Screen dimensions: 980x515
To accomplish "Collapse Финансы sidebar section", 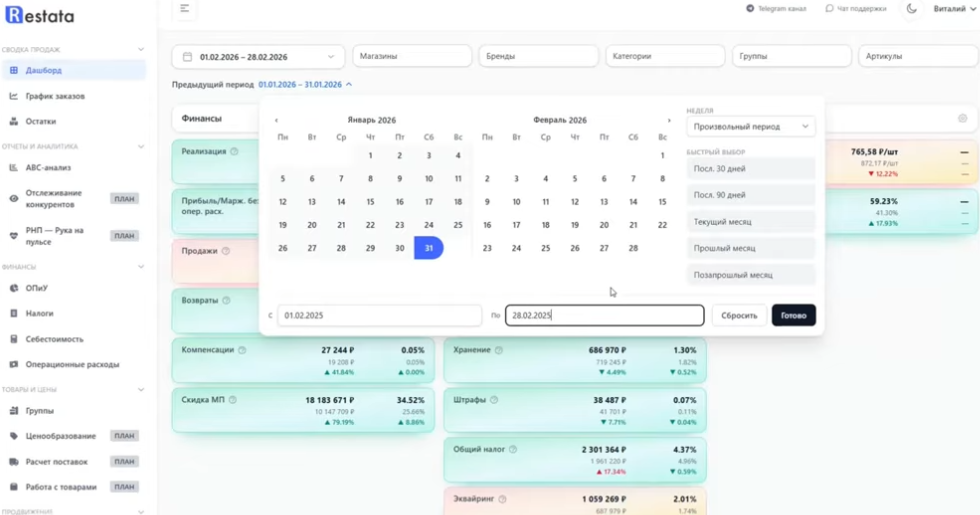I will (x=141, y=267).
